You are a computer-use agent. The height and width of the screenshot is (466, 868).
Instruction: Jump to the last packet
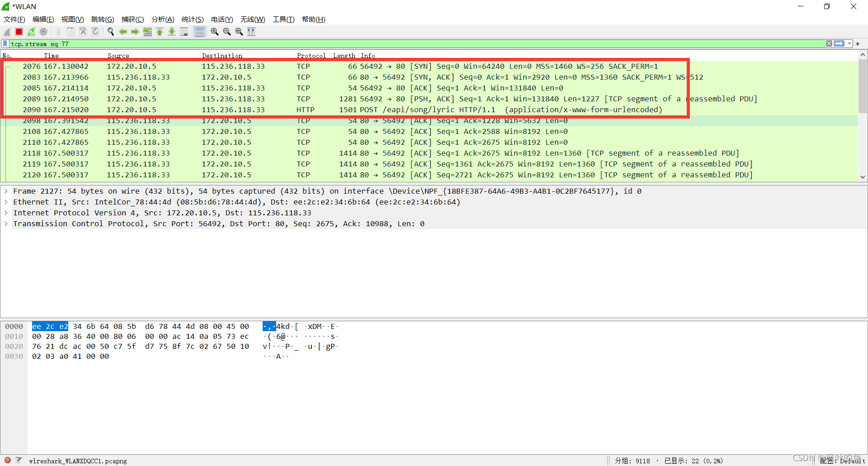[x=172, y=32]
